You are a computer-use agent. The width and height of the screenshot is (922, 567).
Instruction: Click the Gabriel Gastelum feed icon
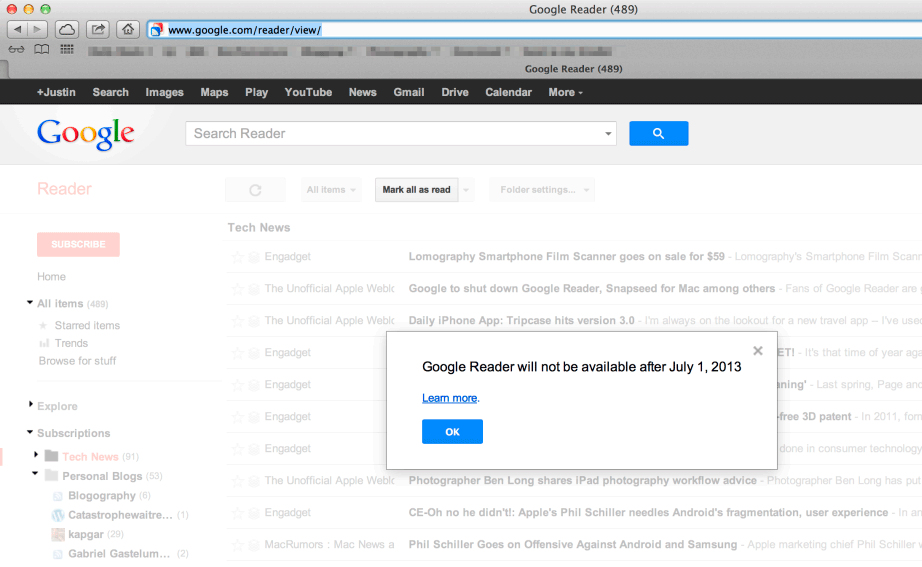pyautogui.click(x=58, y=554)
